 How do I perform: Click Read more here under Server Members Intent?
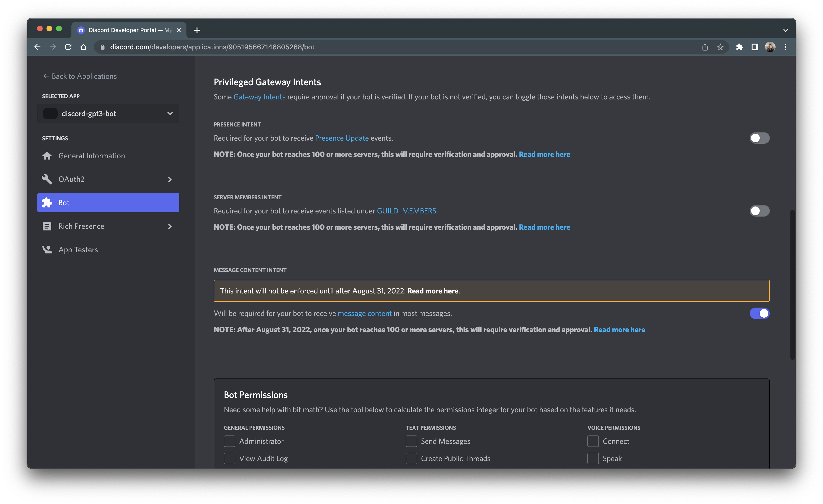[x=545, y=227]
